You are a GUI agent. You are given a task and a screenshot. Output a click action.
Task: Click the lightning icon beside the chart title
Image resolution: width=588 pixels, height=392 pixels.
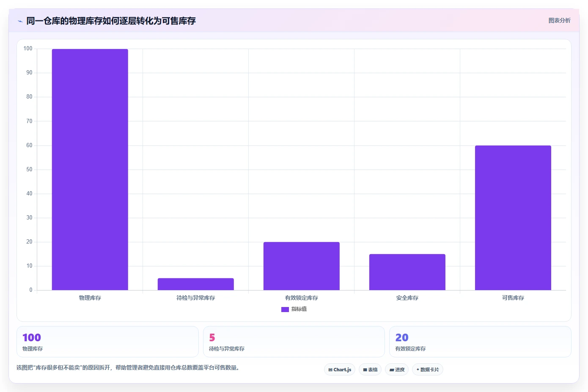(x=20, y=21)
